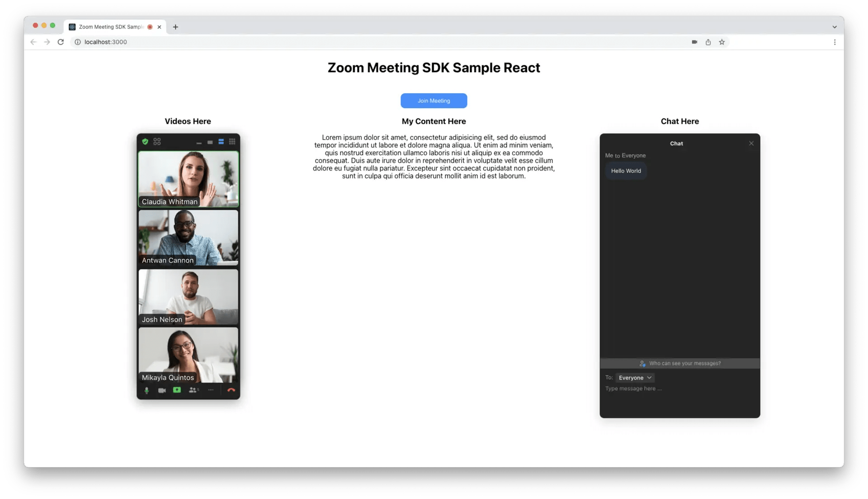Image resolution: width=868 pixels, height=499 pixels.
Task: Open meeting security info via the green shield icon
Action: click(145, 142)
